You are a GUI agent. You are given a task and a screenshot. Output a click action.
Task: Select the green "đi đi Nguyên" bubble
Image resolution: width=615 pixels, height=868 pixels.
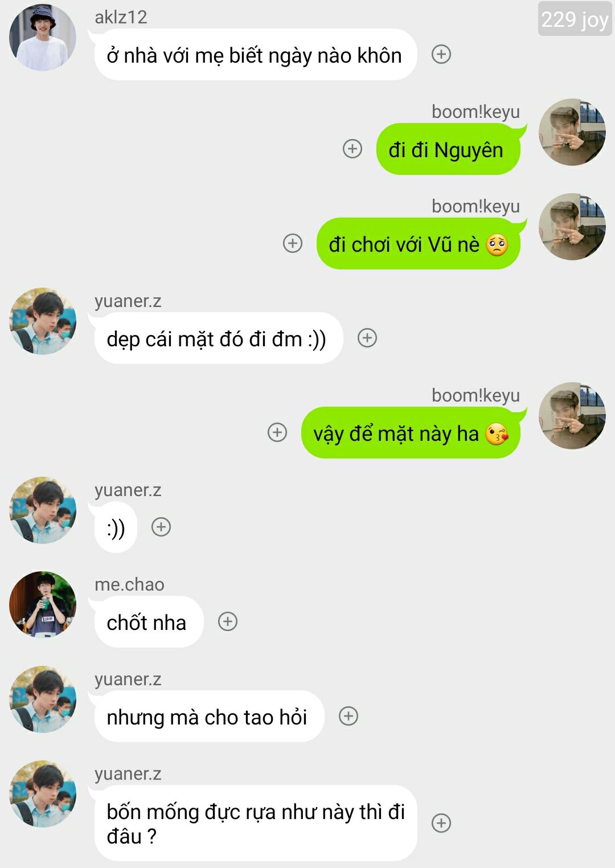click(x=448, y=149)
